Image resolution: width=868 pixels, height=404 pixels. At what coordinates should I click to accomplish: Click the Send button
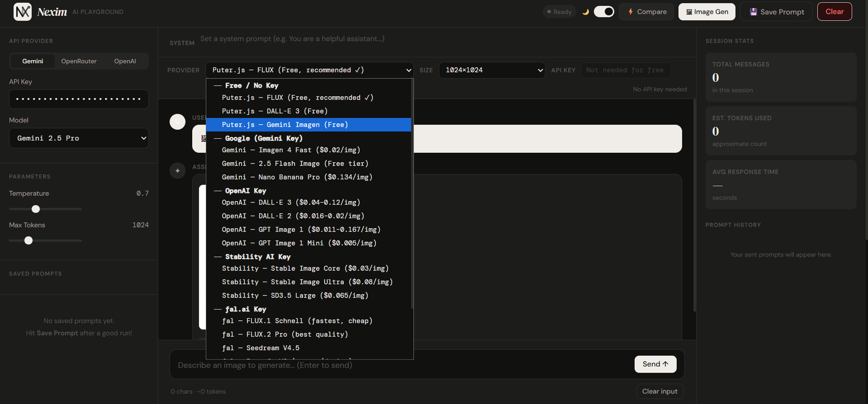(655, 364)
